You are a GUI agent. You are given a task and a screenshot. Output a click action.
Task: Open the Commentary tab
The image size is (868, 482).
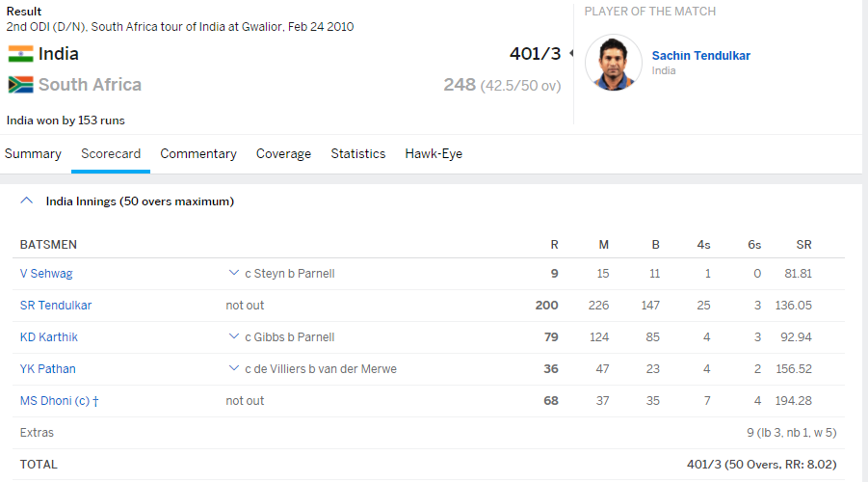[198, 154]
